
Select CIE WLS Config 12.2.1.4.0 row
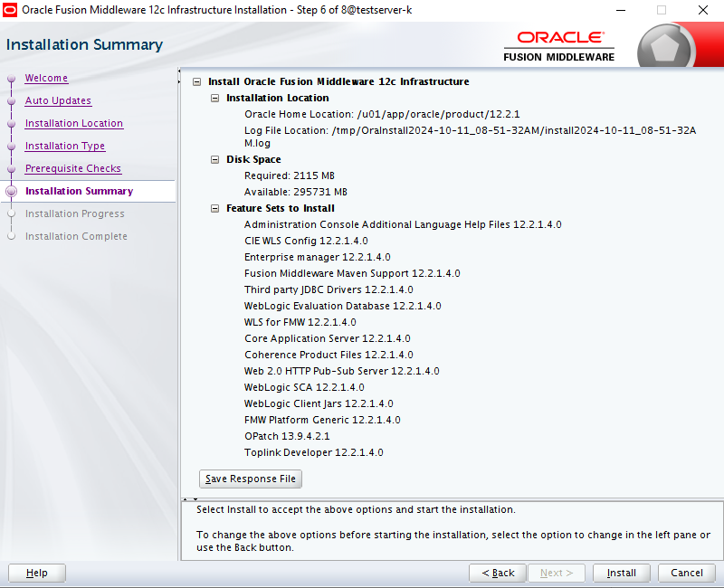click(306, 241)
